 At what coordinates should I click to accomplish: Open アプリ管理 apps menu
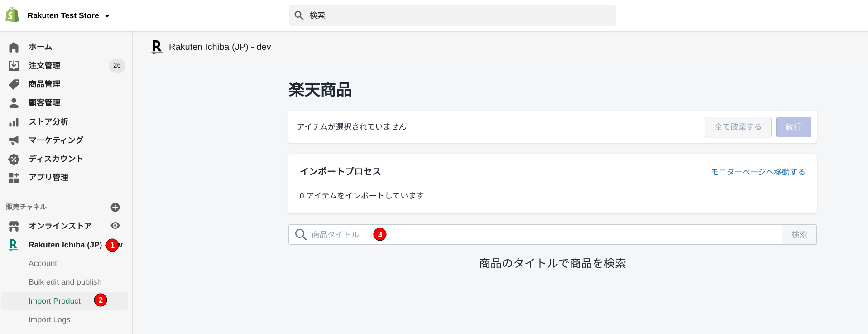pyautogui.click(x=48, y=177)
